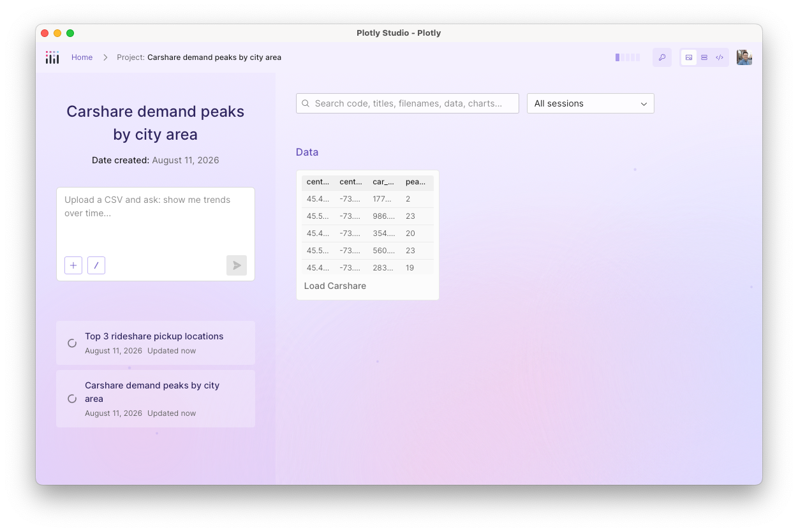Click the send arrow button
798x532 pixels.
point(237,265)
